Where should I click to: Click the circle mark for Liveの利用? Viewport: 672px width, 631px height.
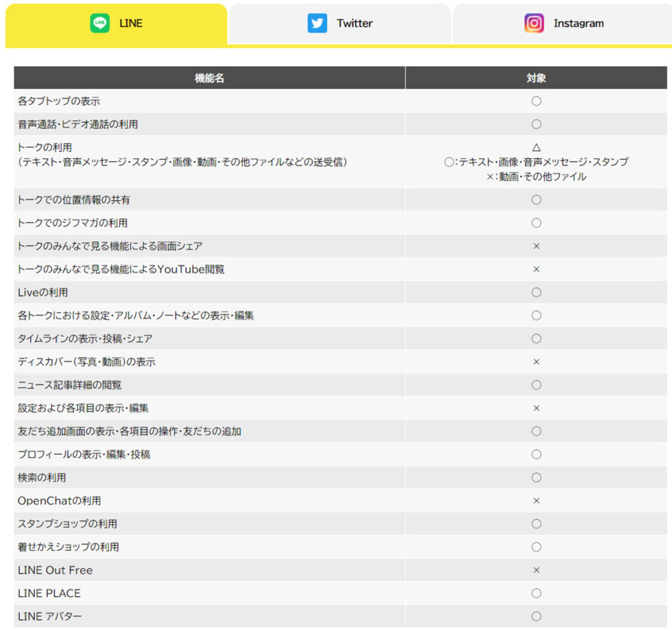coord(536,292)
